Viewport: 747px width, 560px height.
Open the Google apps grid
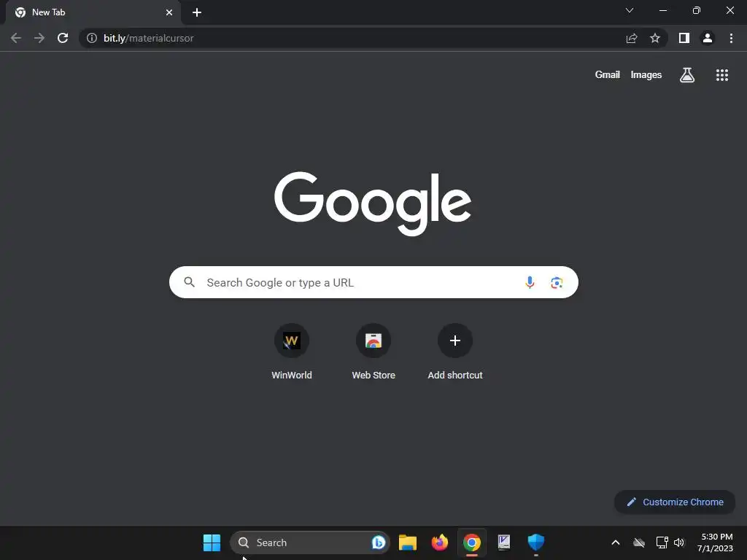[x=722, y=75]
